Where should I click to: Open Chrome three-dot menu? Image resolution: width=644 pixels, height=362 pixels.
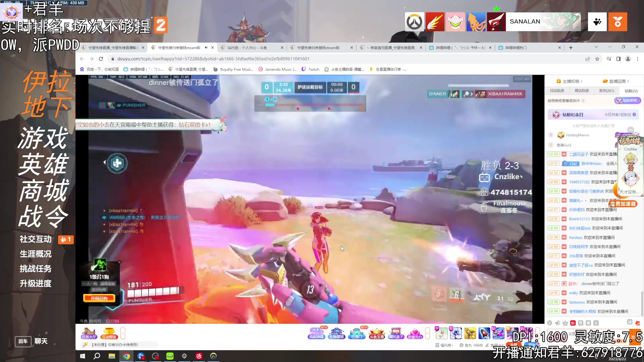638,59
